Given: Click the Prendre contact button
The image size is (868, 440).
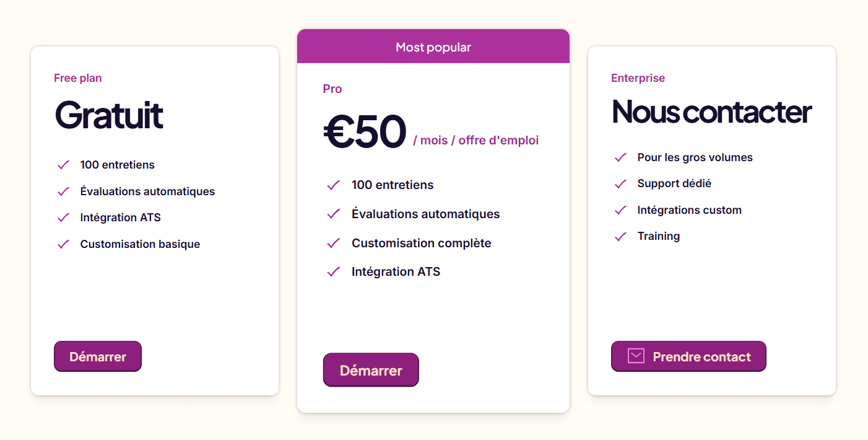Looking at the screenshot, I should tap(688, 356).
